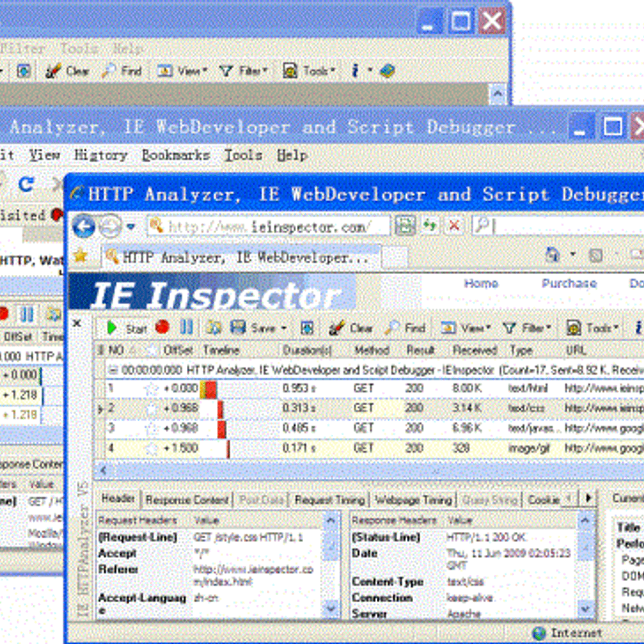
Task: Open Home link on IE Inspector page
Action: (481, 283)
